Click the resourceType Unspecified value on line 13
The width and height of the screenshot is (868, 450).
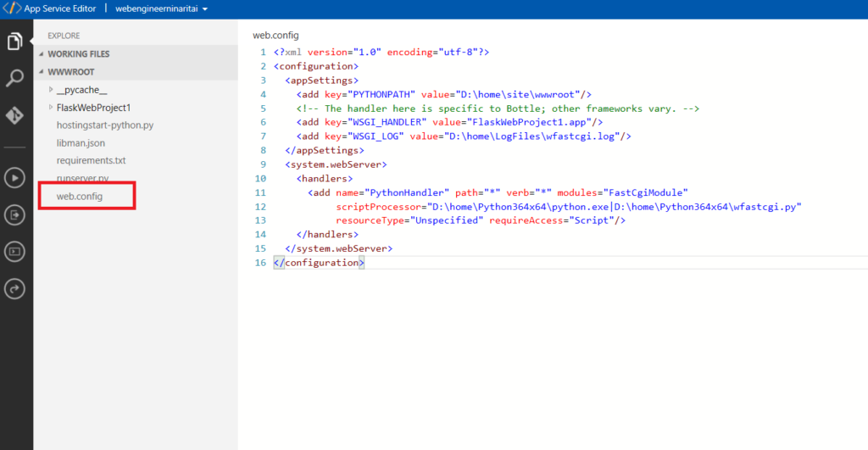coord(447,220)
